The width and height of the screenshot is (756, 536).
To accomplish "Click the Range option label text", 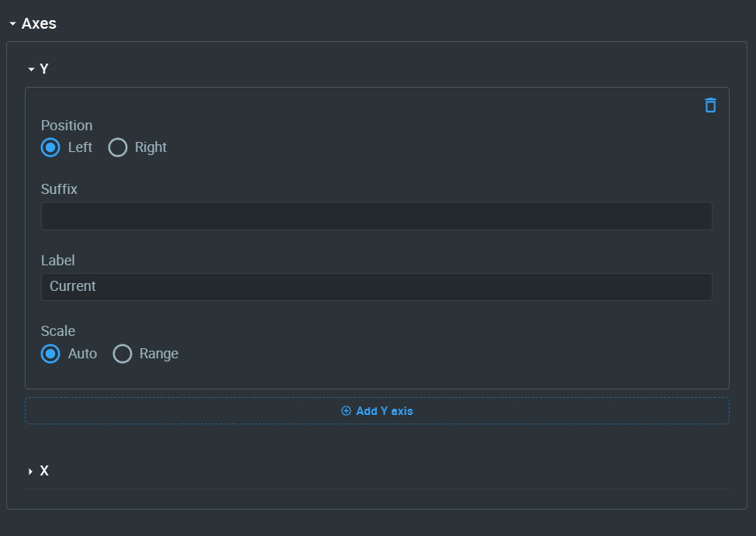I will [159, 354].
